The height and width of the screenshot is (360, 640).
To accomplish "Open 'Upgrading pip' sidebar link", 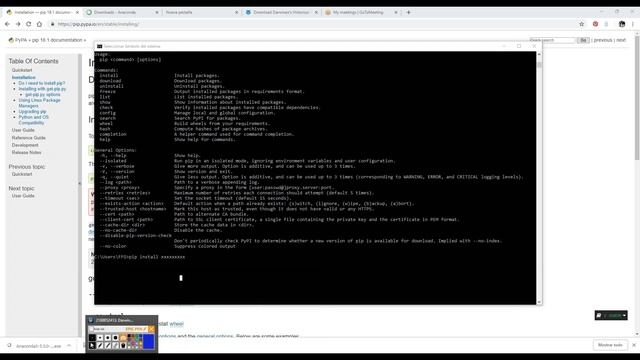I will (x=32, y=111).
